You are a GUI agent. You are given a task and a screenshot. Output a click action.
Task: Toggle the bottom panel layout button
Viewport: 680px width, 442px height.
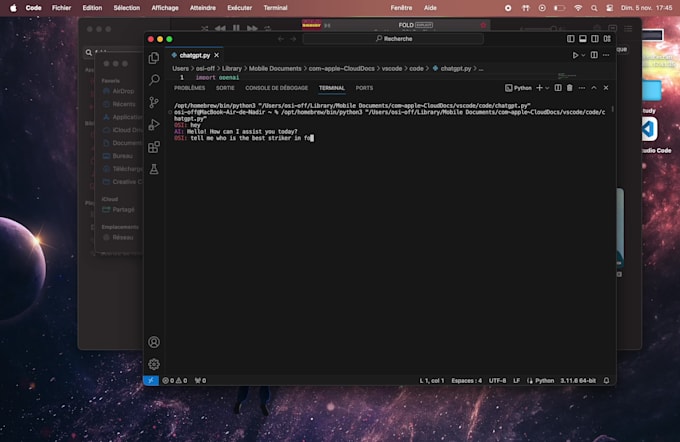[x=583, y=39]
